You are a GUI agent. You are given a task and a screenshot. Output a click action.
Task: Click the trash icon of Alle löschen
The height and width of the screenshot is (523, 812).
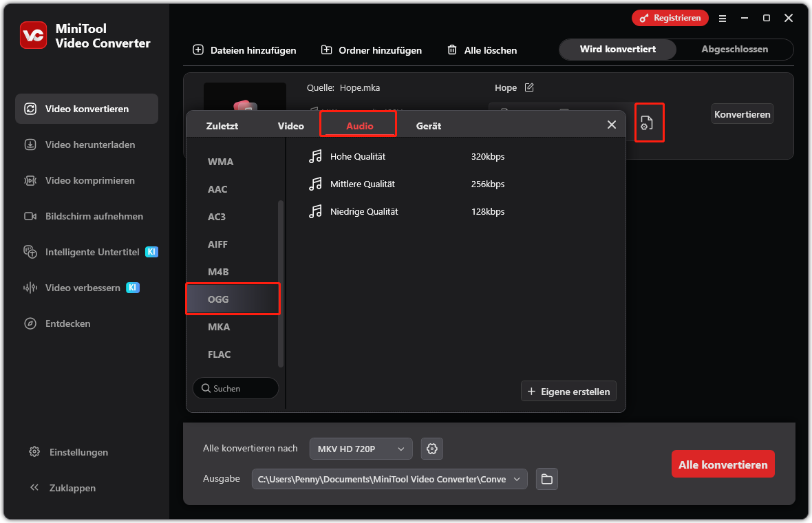(452, 50)
